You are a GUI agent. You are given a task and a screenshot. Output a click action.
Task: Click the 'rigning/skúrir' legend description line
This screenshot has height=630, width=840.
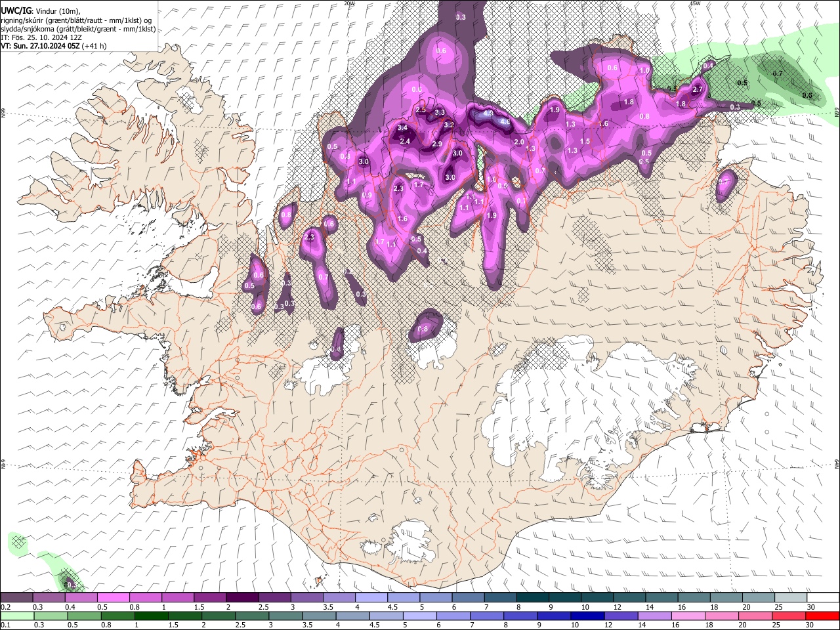[77, 20]
